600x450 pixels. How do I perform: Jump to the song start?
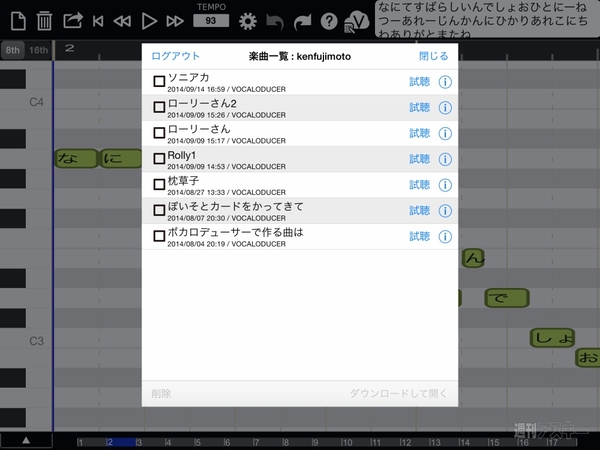(98, 21)
